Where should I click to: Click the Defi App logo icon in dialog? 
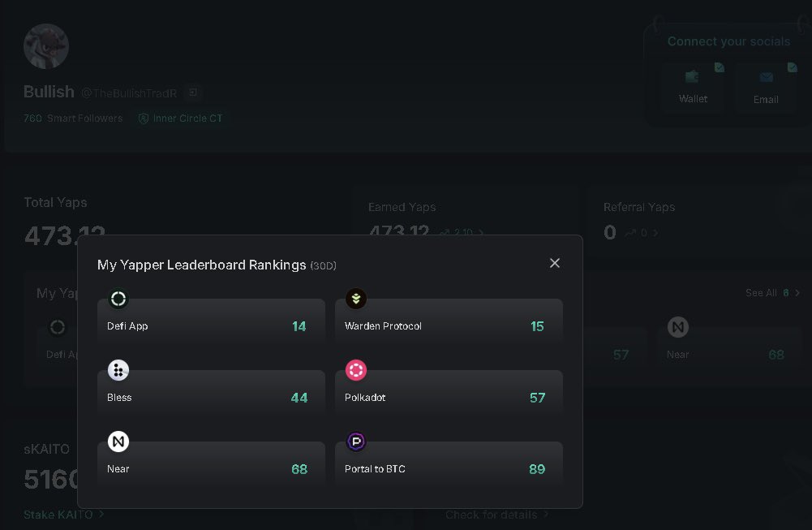118,299
